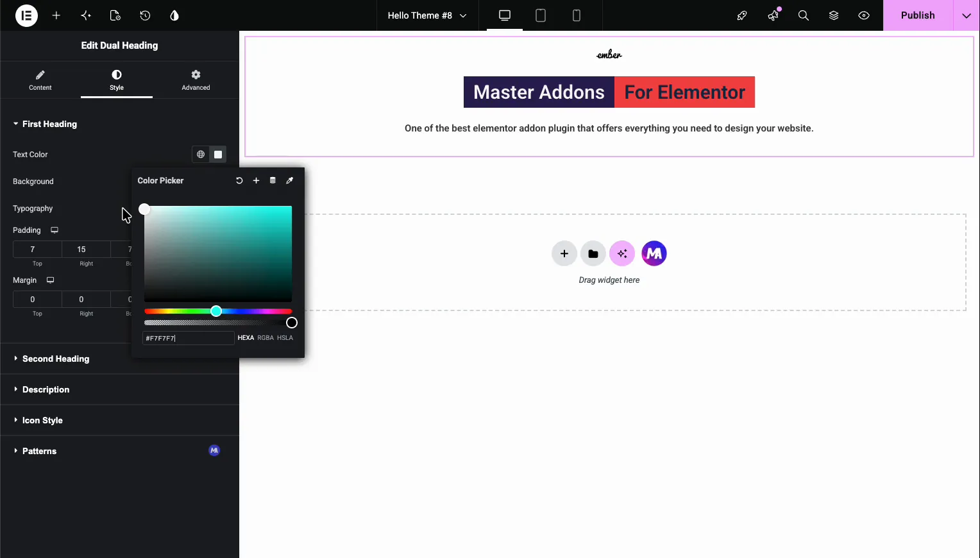
Task: Activate the eyedropper tool
Action: (289, 181)
